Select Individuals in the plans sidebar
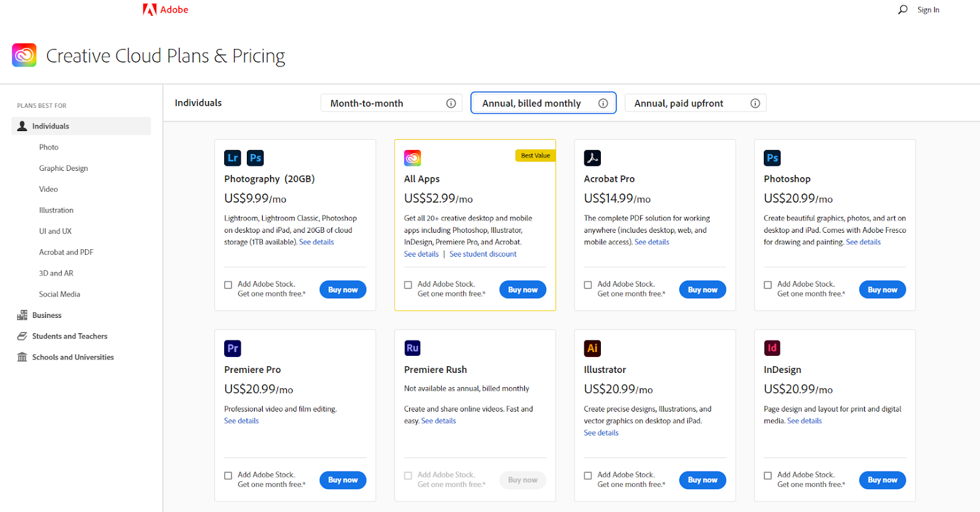This screenshot has width=980, height=512. pos(81,126)
